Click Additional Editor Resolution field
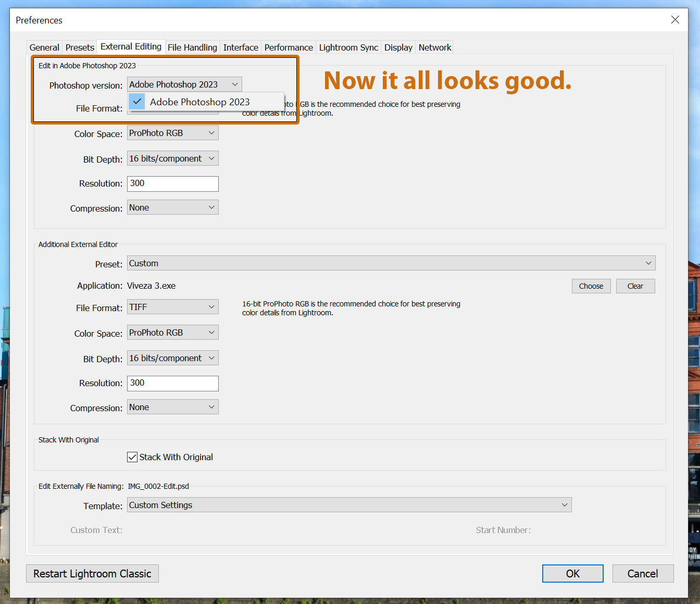This screenshot has height=604, width=700. [x=173, y=383]
